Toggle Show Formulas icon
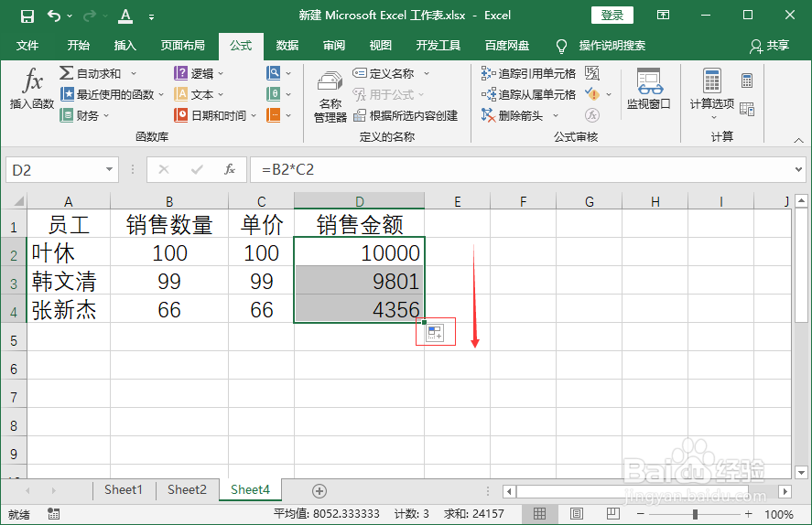 pos(592,73)
